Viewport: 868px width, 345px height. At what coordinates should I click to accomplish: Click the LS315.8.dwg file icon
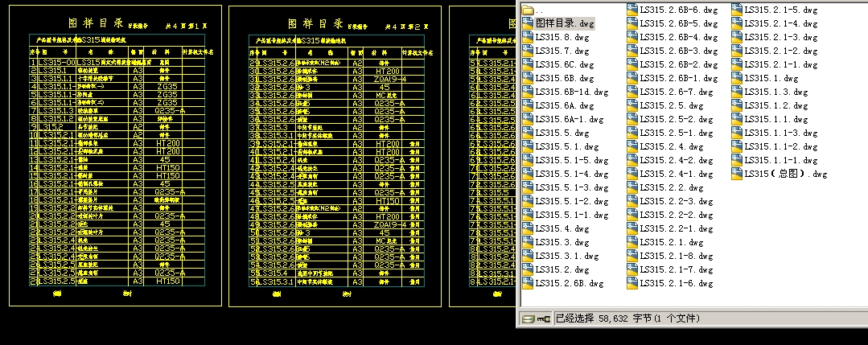(x=528, y=37)
